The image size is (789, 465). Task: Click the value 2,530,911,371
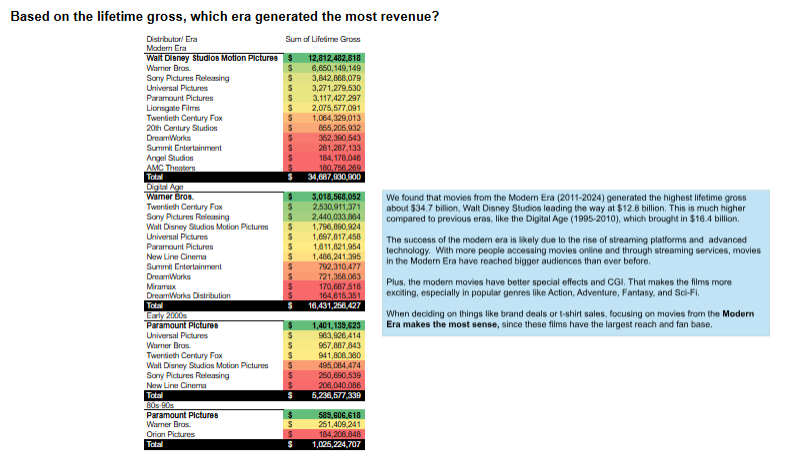click(x=336, y=207)
